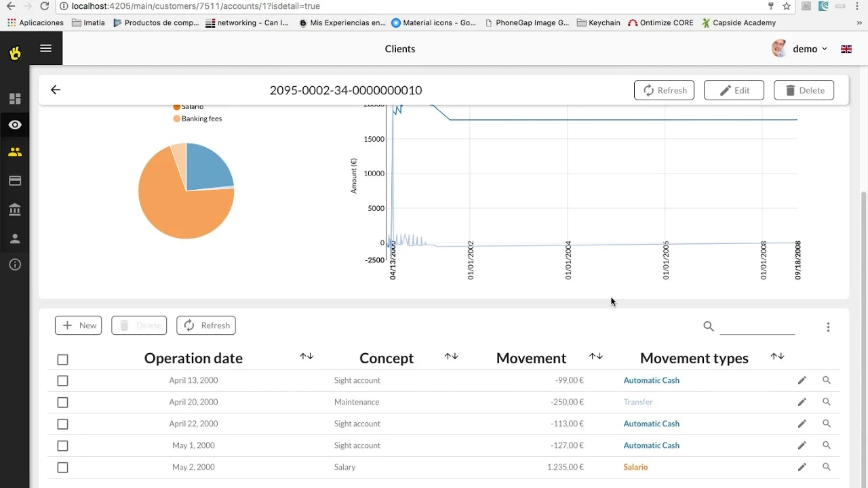The image size is (868, 488).
Task: Open the dashboard grid sidebar icon
Action: pos(15,99)
